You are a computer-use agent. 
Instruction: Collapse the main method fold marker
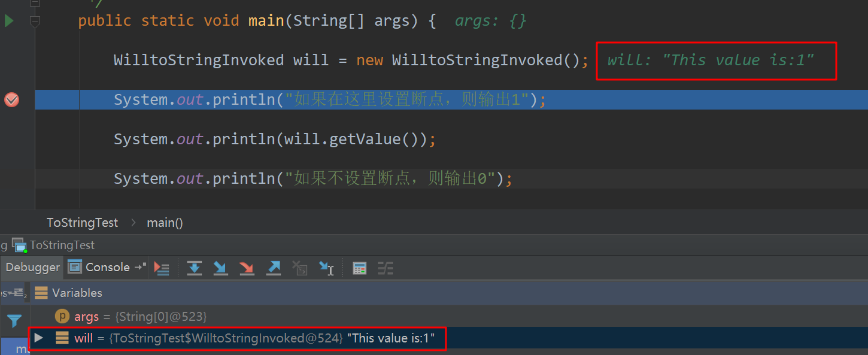[x=35, y=22]
